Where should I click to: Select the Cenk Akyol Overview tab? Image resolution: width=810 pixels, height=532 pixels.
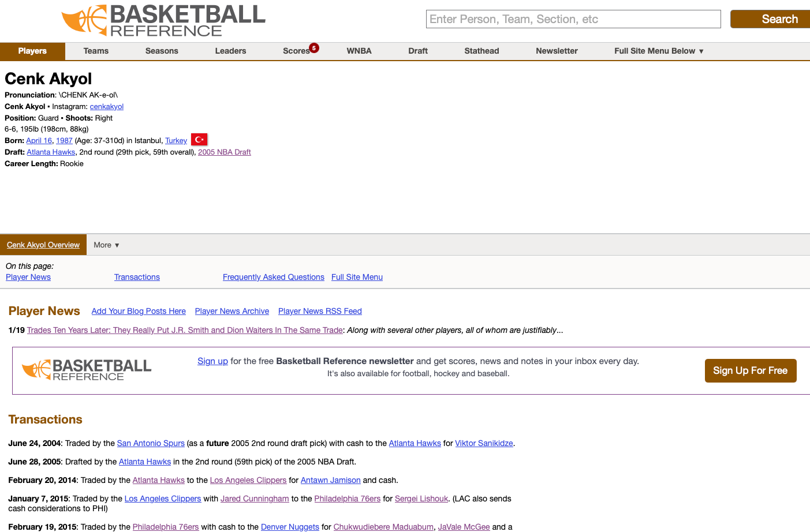point(43,245)
